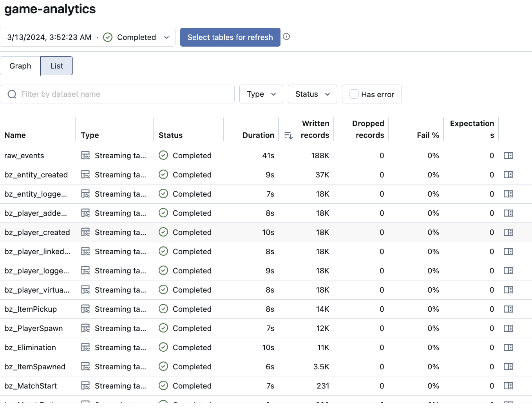
Task: Switch to the Graph view tab
Action: tap(20, 66)
